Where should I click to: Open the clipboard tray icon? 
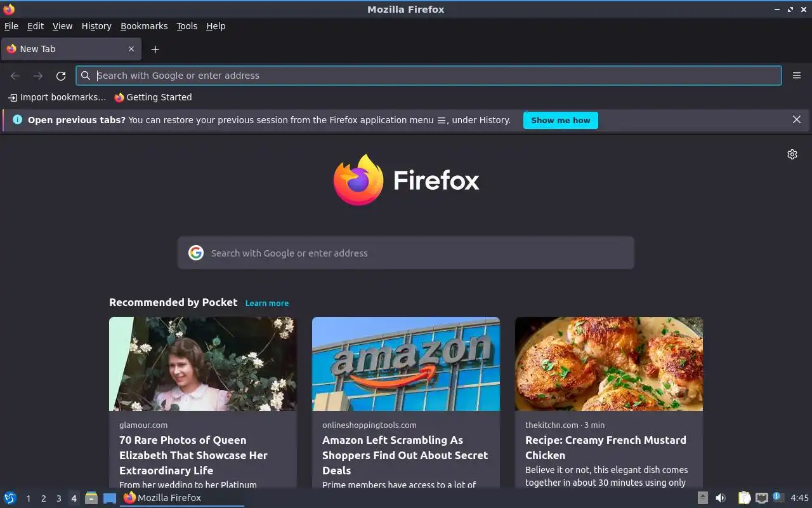(x=745, y=498)
